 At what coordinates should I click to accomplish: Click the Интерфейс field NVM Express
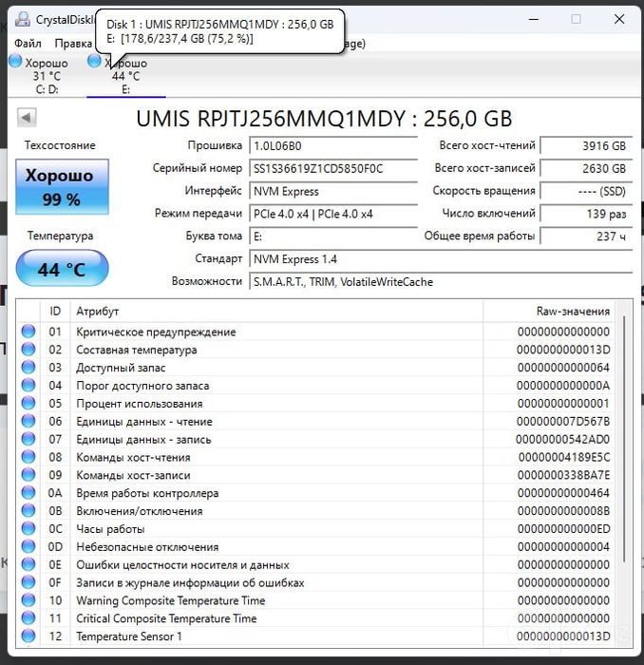tap(333, 191)
